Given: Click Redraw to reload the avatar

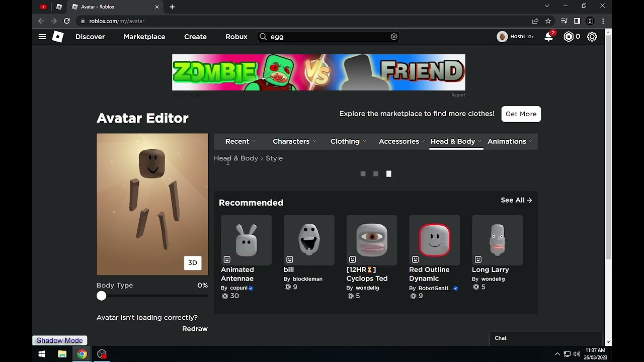Looking at the screenshot, I should pyautogui.click(x=195, y=329).
